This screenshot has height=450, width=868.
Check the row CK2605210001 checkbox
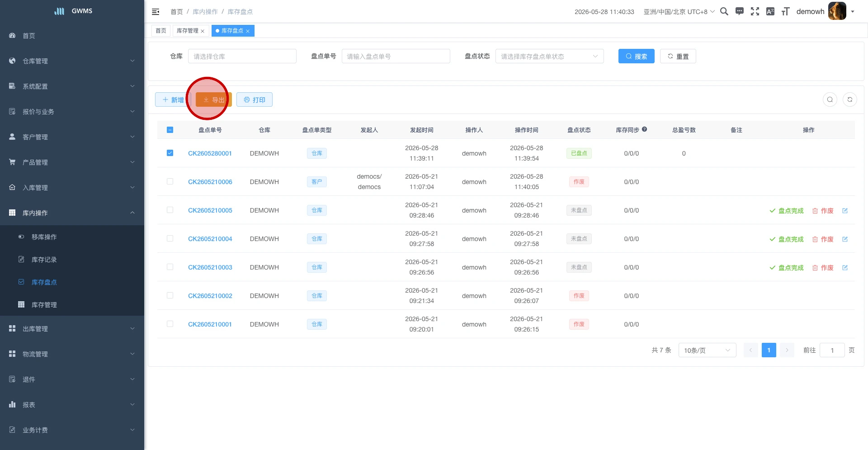[170, 324]
